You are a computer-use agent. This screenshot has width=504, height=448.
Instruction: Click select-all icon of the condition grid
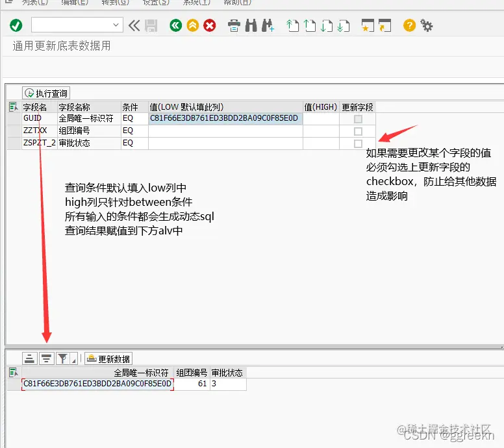(x=14, y=106)
